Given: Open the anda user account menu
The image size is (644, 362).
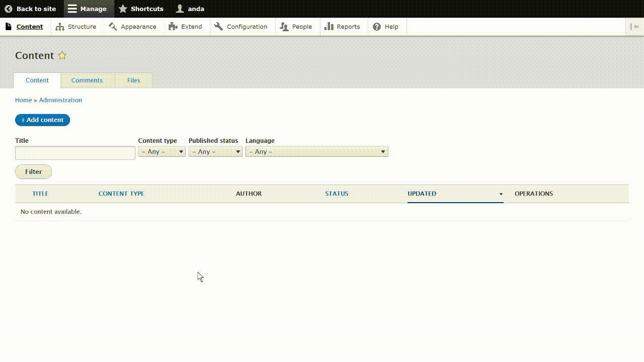Looking at the screenshot, I should pyautogui.click(x=190, y=9).
